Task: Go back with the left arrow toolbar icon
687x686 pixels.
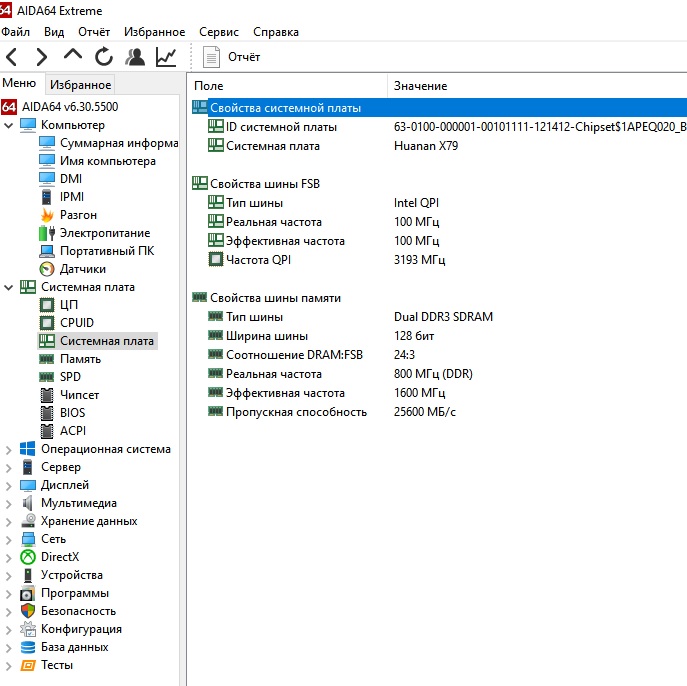Action: (11, 57)
